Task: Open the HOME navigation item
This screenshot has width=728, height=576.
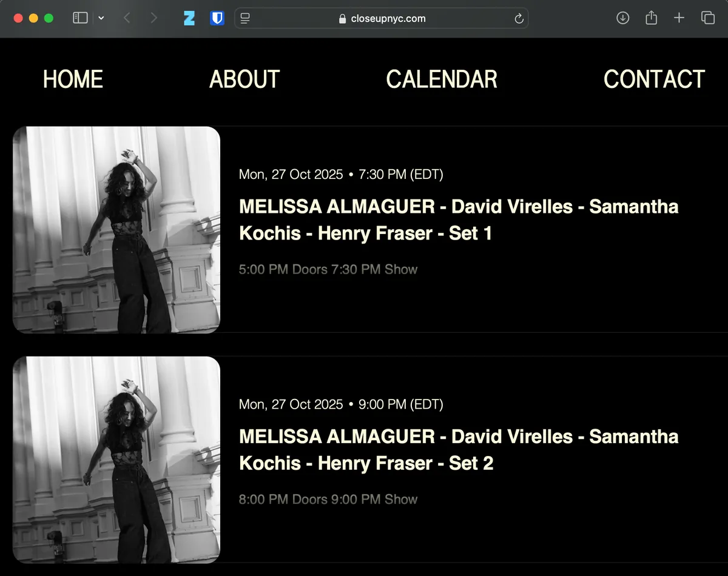Action: [x=73, y=79]
